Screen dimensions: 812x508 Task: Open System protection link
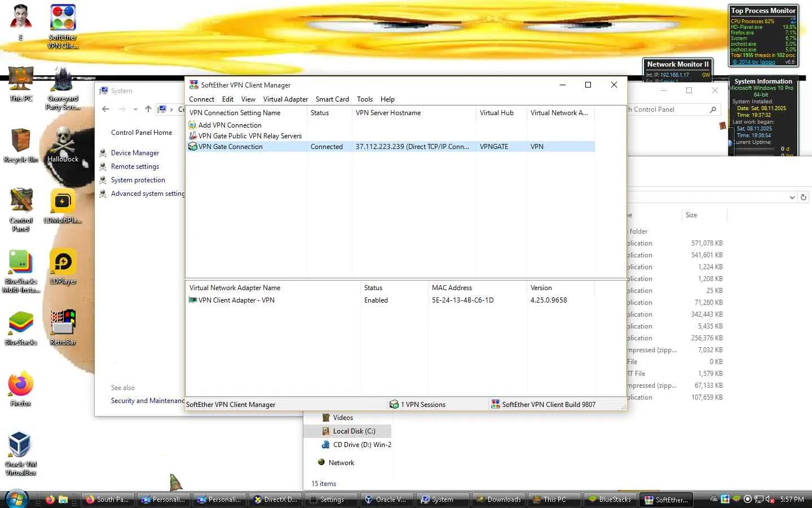[138, 180]
